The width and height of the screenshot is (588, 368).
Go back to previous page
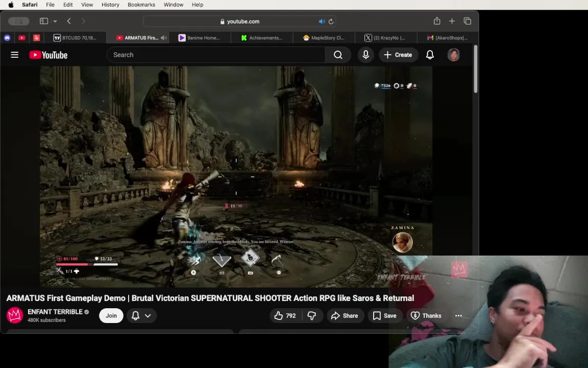click(69, 21)
